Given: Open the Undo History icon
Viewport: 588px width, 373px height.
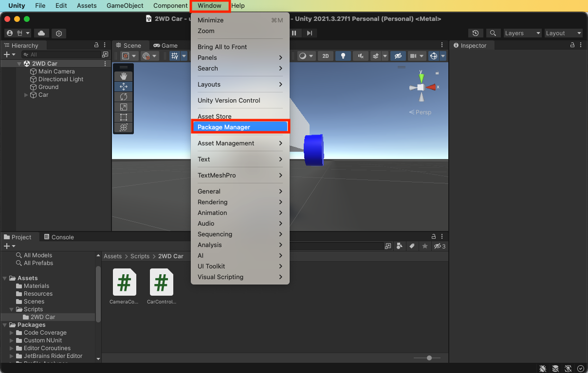Looking at the screenshot, I should tap(476, 33).
